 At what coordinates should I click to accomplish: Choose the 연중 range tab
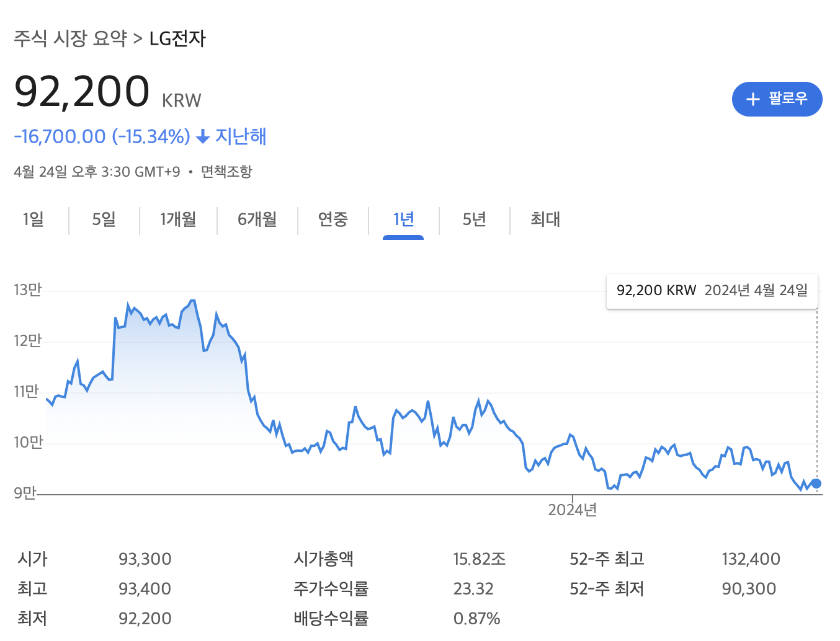click(x=333, y=219)
